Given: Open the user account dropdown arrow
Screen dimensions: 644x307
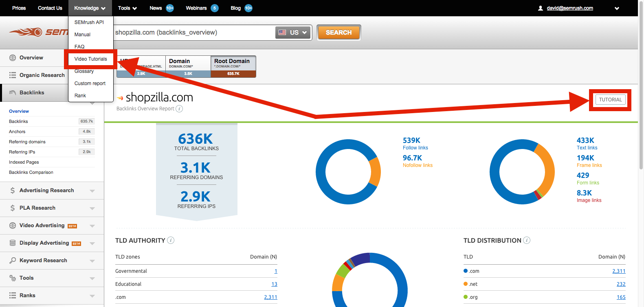Looking at the screenshot, I should [617, 8].
